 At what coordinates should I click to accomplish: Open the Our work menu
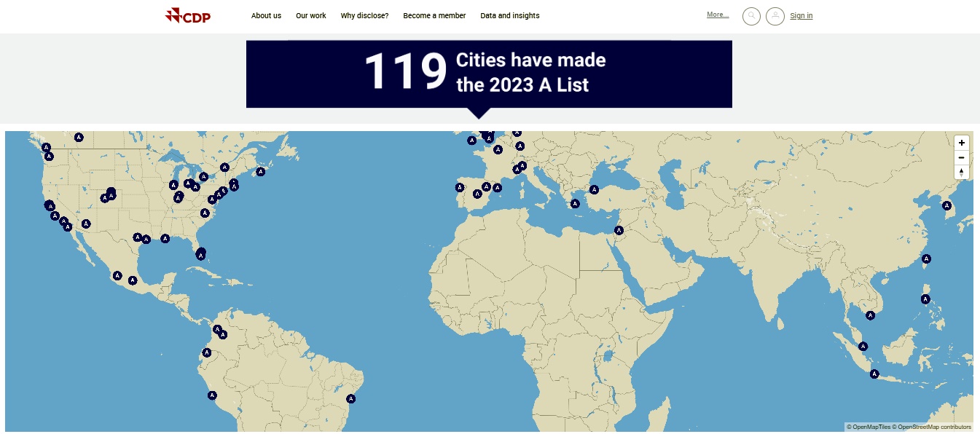point(311,15)
